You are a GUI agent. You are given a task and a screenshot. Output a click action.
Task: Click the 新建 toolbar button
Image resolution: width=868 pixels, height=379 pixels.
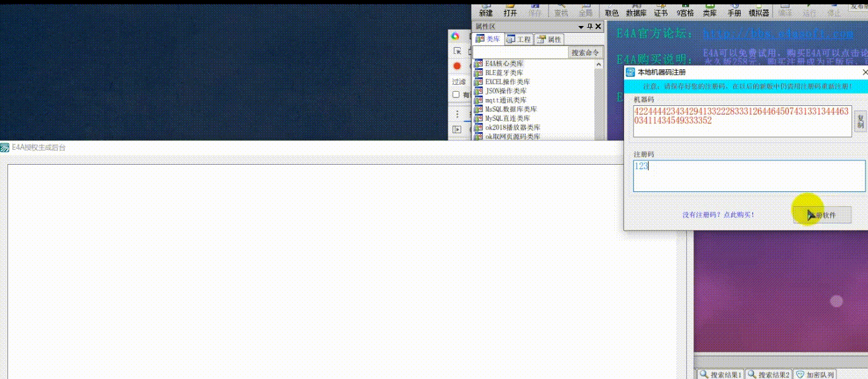pyautogui.click(x=486, y=9)
